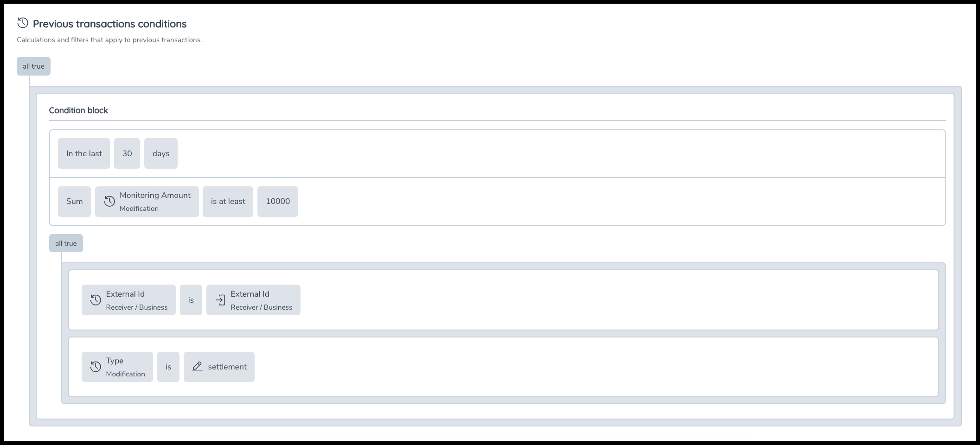Click history icon on left External Id chip

pos(96,300)
